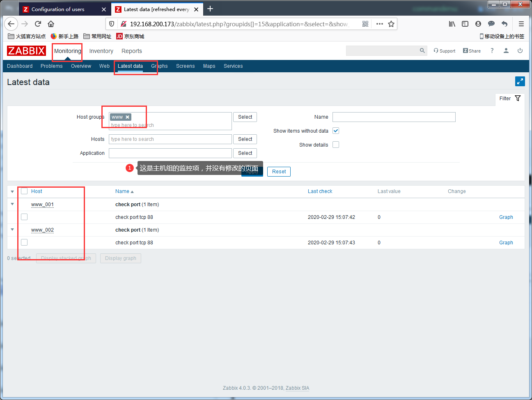Open 移动设备上的书签 mobile bookmarks
This screenshot has height=400, width=532.
(x=502, y=36)
